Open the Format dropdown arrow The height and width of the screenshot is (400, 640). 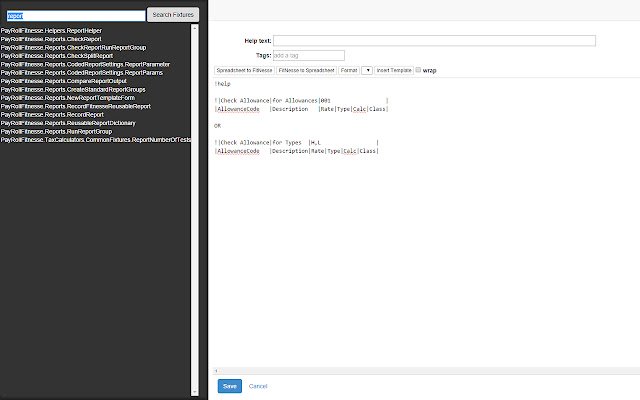(367, 71)
